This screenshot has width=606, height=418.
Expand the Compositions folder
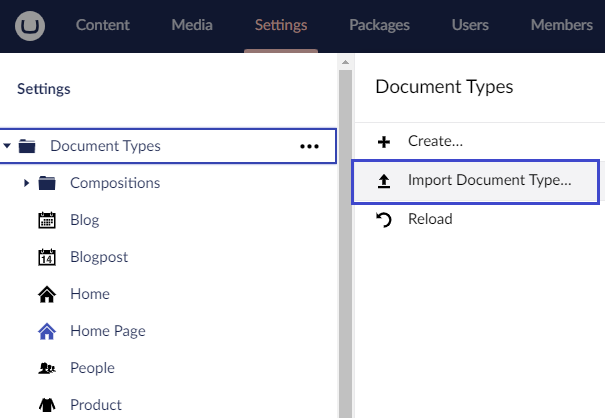pyautogui.click(x=26, y=183)
